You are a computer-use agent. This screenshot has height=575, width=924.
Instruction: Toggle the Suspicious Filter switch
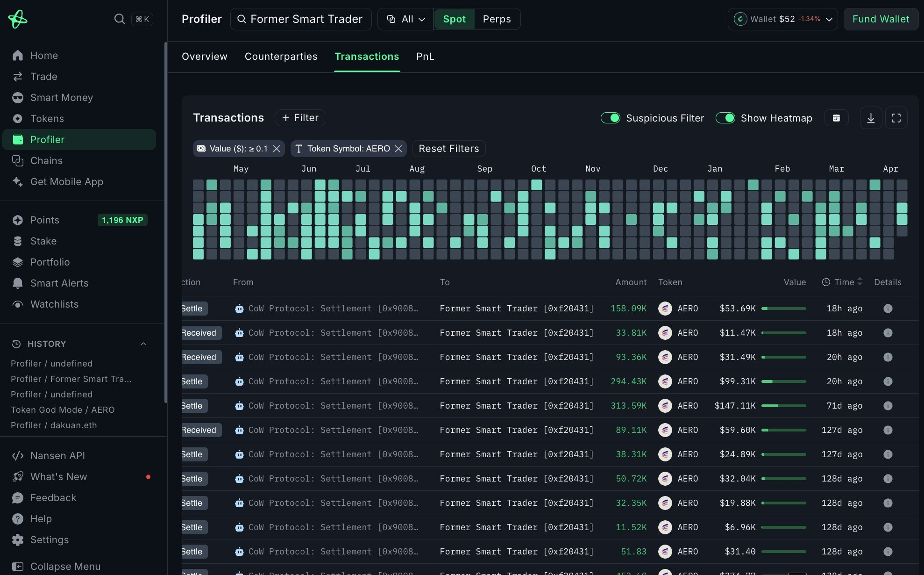pos(610,118)
